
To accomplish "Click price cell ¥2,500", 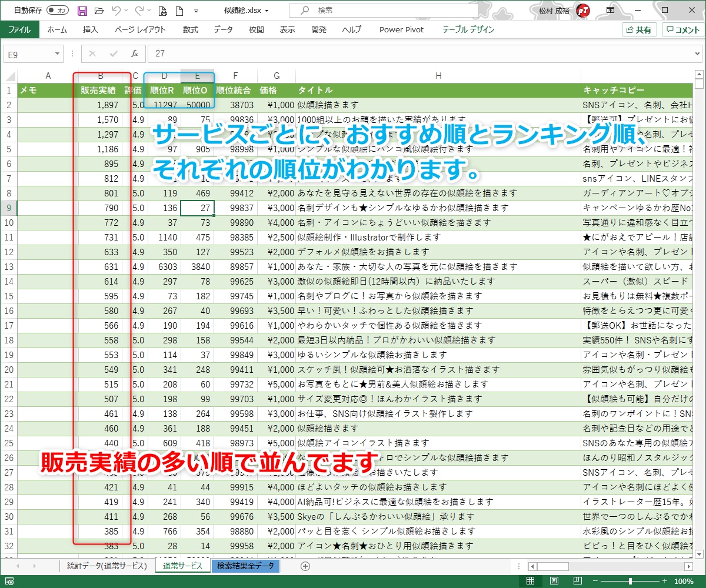I will [276, 237].
